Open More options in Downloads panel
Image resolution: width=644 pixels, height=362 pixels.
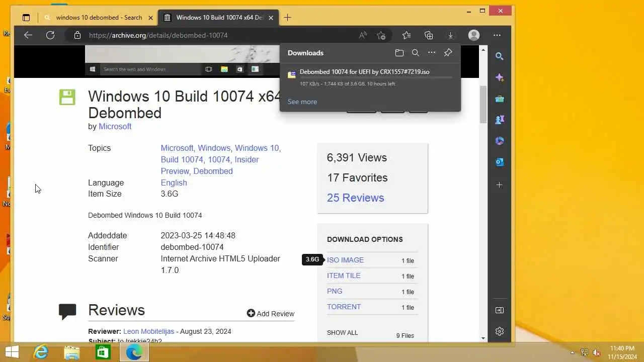tap(432, 53)
